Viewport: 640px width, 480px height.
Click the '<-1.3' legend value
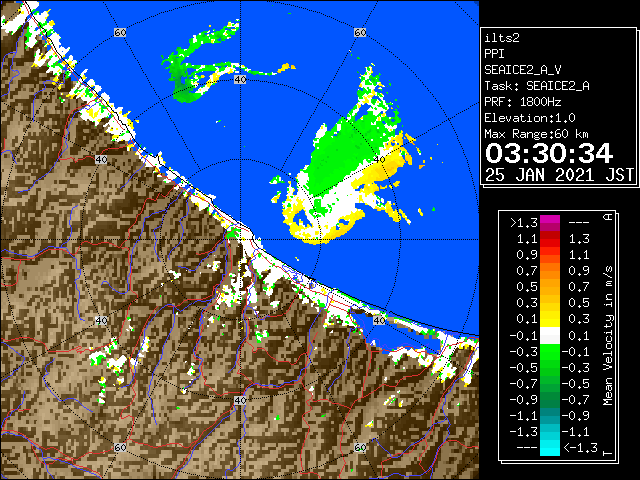pos(580,447)
